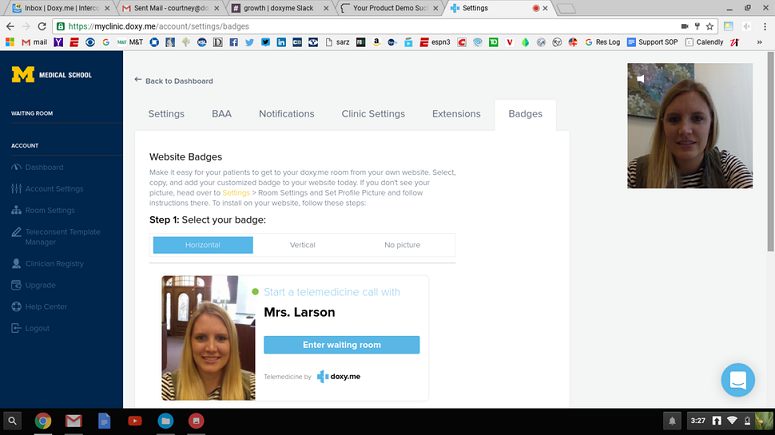Open the Extensions tab
The height and width of the screenshot is (435, 775).
coord(456,114)
